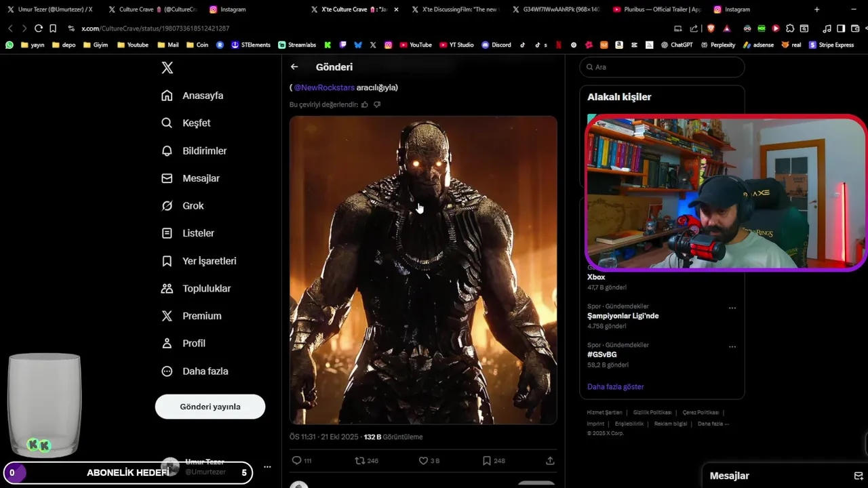
Task: Open Listeler in sidebar
Action: [x=188, y=233]
